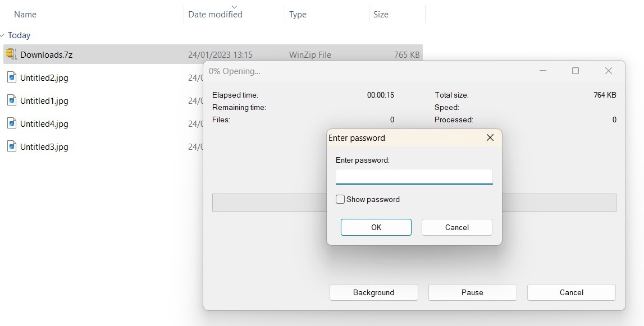Collapse the Today group
The height and width of the screenshot is (326, 644).
pyautogui.click(x=3, y=35)
